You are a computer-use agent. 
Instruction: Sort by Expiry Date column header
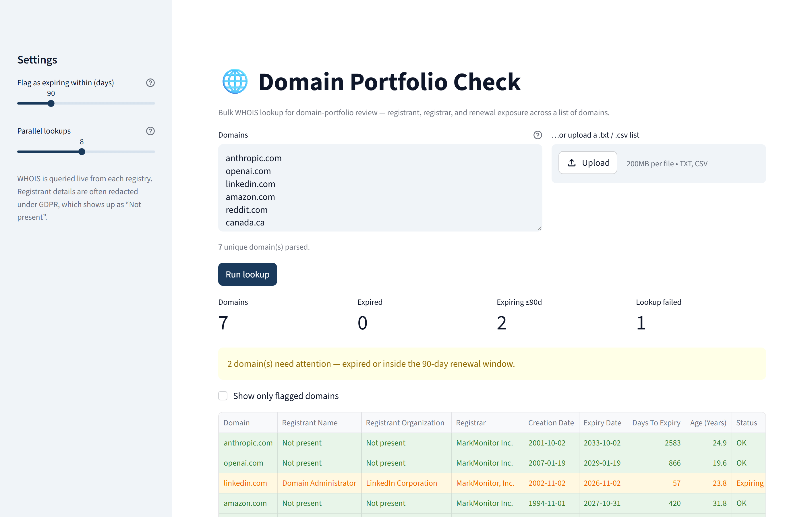(x=603, y=423)
